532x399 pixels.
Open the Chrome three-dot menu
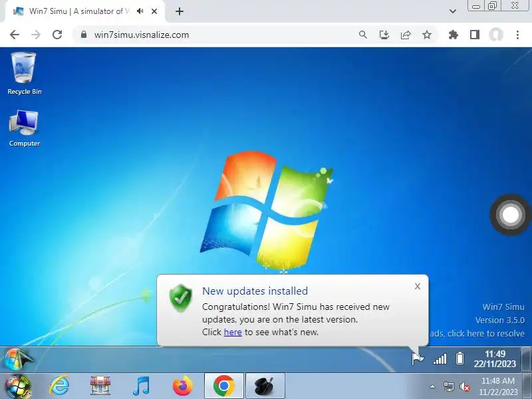click(517, 35)
